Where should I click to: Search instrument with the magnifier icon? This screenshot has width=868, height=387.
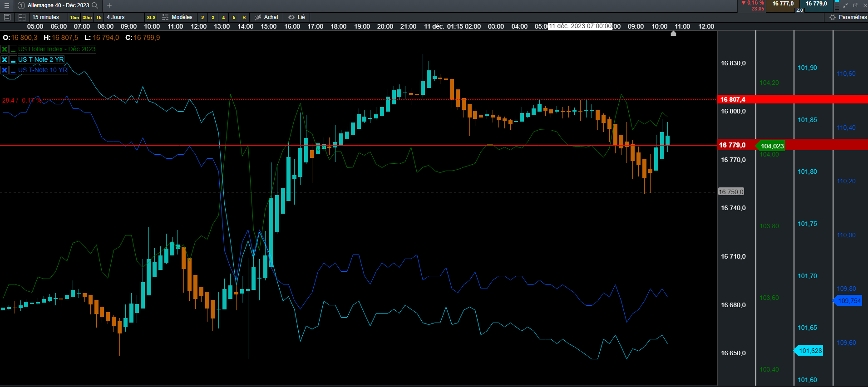coord(95,5)
